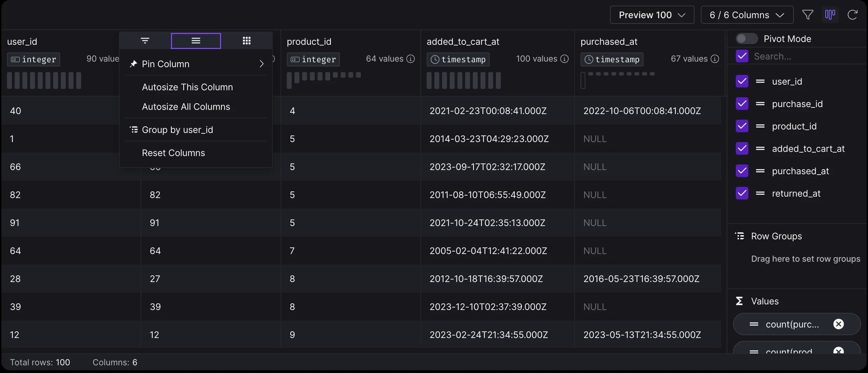
Task: Toggle the columns panel icon in toolbar
Action: coord(830,15)
